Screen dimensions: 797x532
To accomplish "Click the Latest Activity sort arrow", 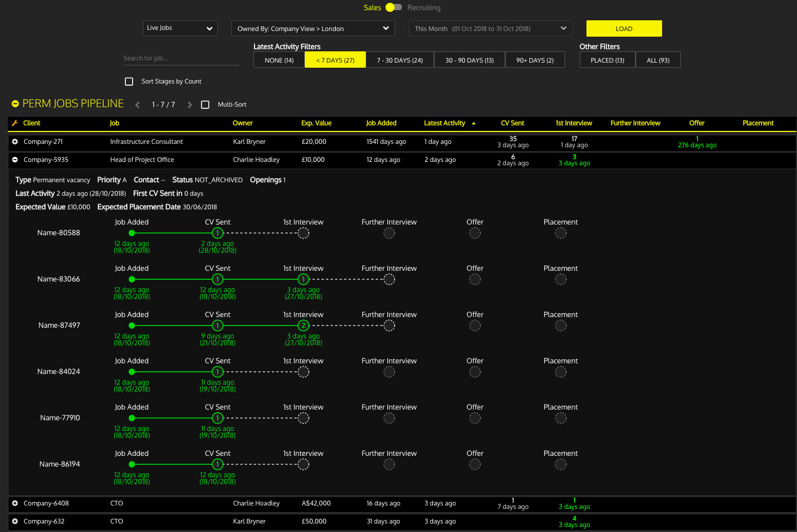I will coord(474,123).
